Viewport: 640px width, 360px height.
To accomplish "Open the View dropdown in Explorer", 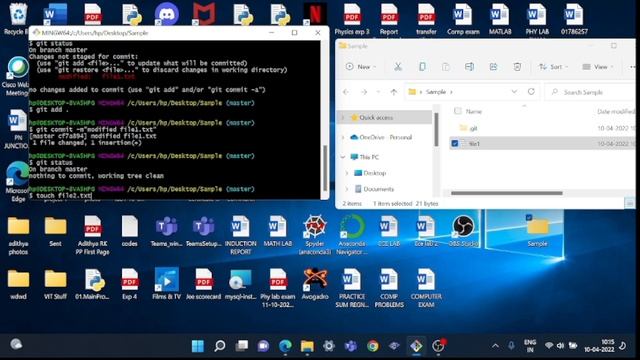I will click(x=598, y=67).
